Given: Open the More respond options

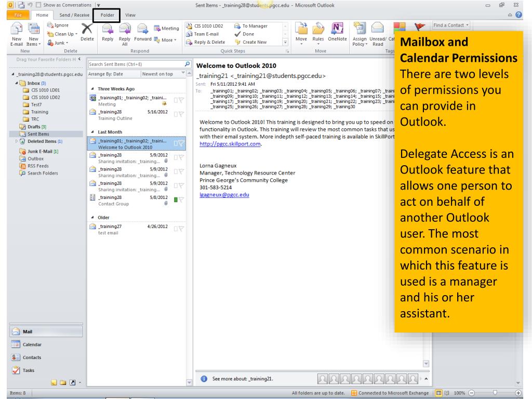Looking at the screenshot, I should point(165,39).
